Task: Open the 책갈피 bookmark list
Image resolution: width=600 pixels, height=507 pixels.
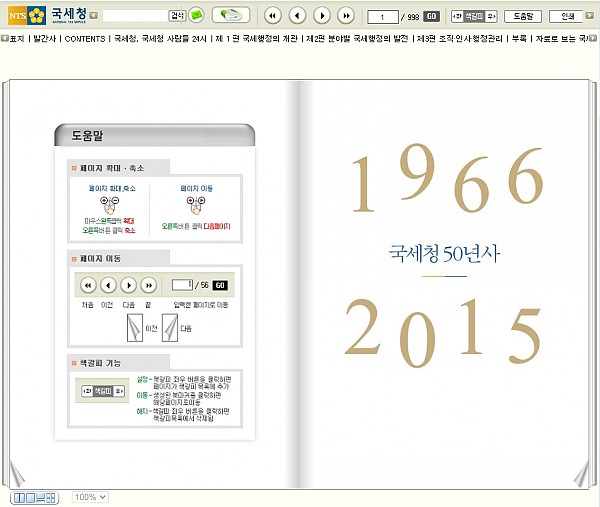Action: tap(474, 16)
